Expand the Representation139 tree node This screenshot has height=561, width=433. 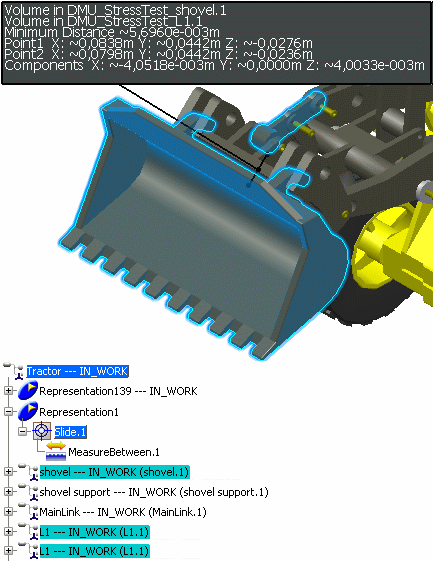9,391
